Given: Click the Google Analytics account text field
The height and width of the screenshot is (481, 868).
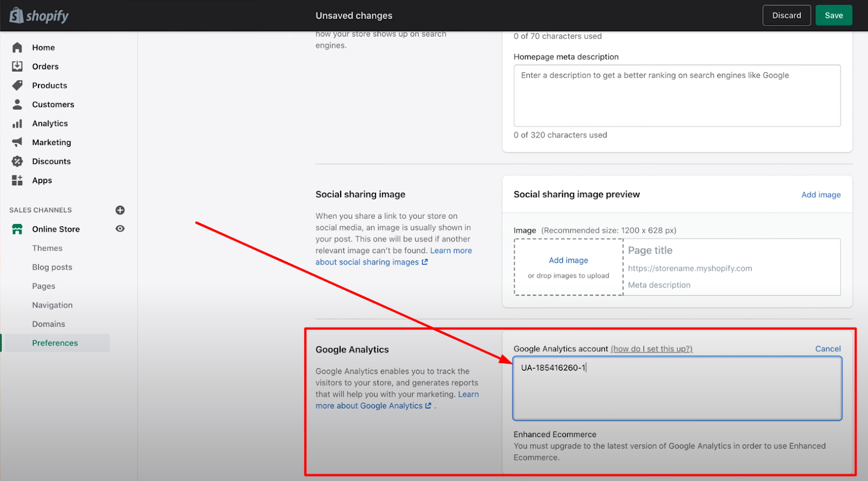Looking at the screenshot, I should click(x=677, y=388).
